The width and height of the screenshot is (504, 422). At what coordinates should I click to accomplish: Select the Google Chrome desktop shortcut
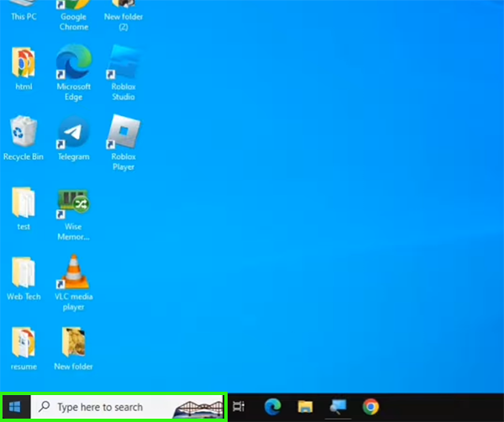click(x=74, y=15)
